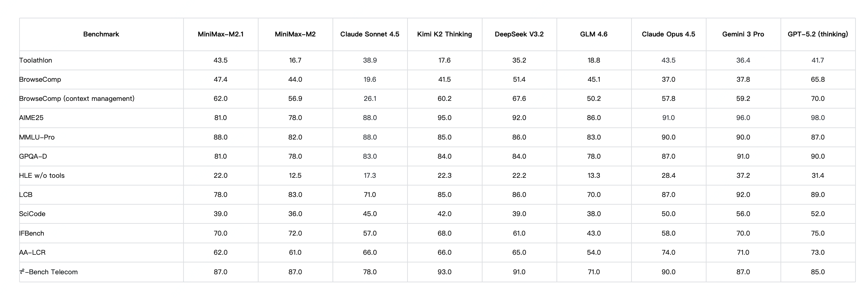Screen dimensions: 868x307
Task: Click the 19.6 BrowseComp score cell
Action: tap(370, 80)
